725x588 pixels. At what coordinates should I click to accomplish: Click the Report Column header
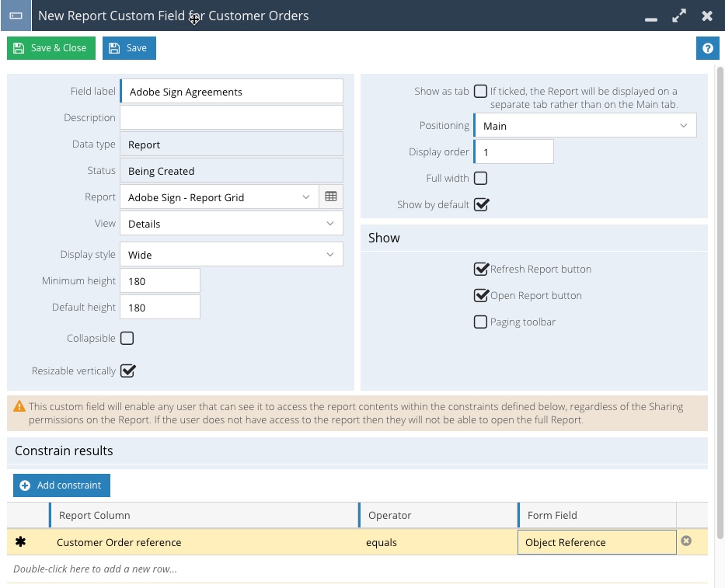204,515
